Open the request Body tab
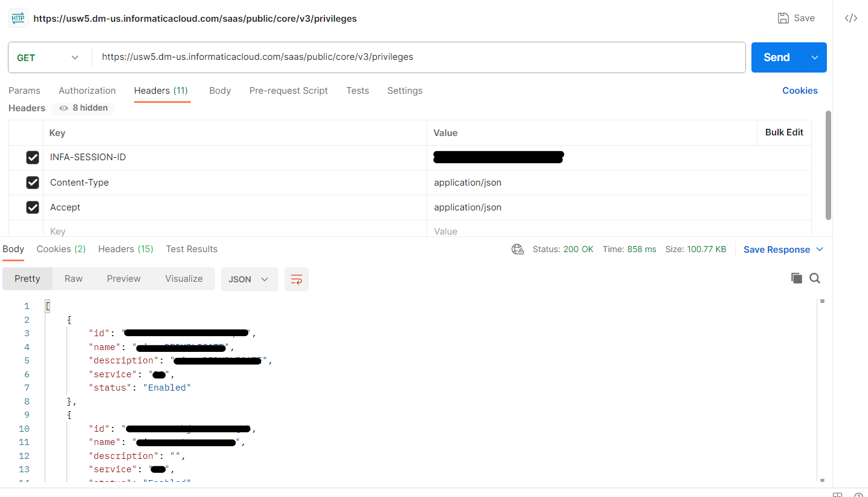The image size is (868, 497). click(x=220, y=91)
